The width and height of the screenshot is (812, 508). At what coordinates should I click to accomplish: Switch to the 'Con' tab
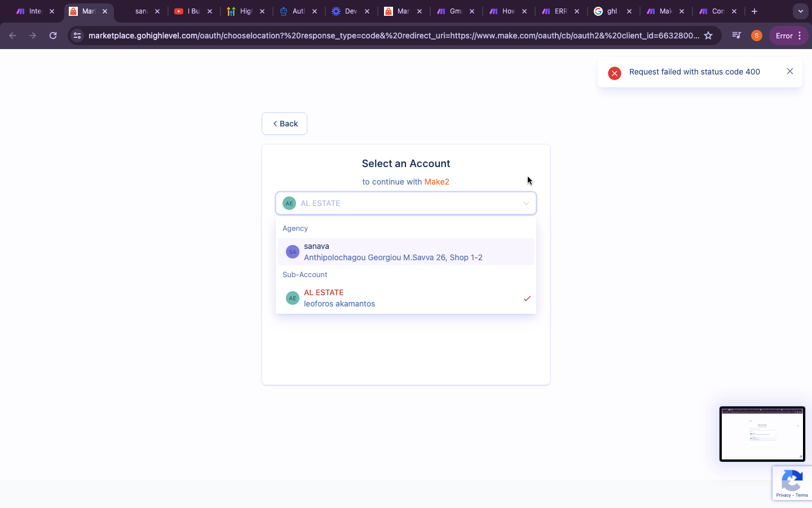tap(717, 11)
